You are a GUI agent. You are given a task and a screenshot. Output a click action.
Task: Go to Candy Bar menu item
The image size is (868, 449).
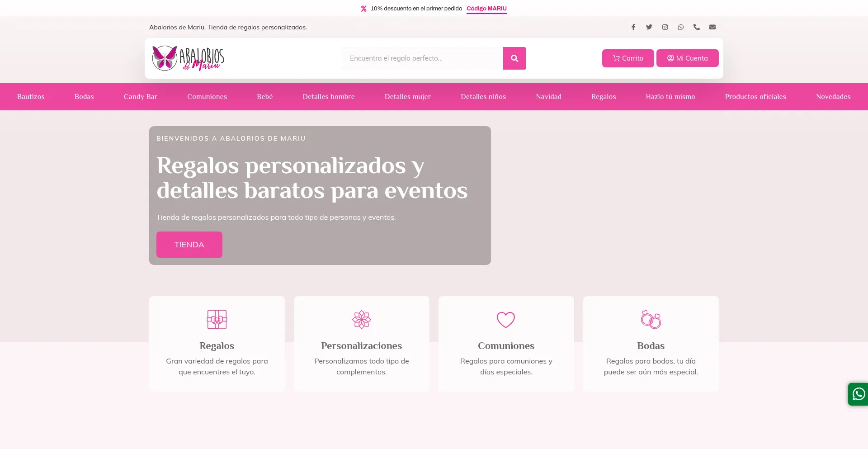(x=141, y=97)
